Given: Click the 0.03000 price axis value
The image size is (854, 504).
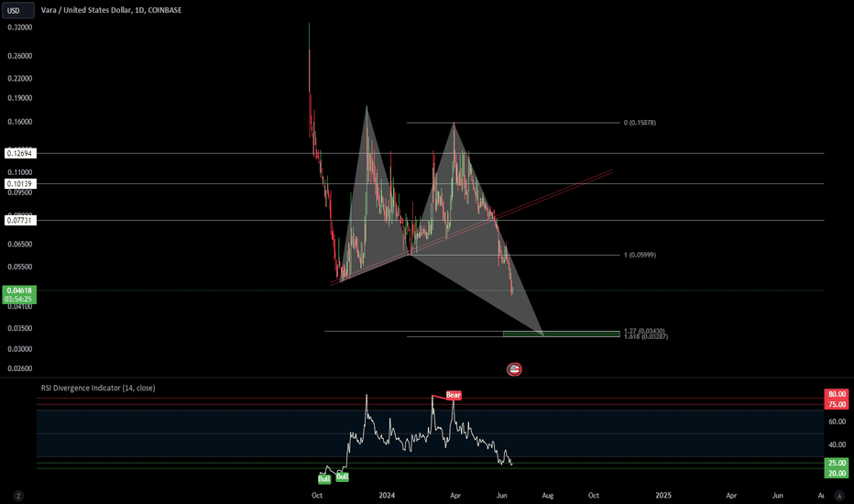Looking at the screenshot, I should tap(19, 349).
